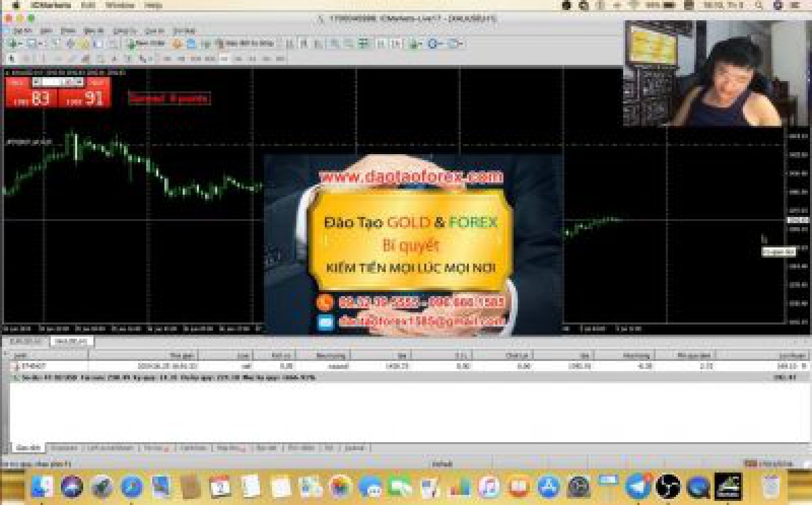Viewport: 812px width, 505px height.
Task: Open Trash from the Dock
Action: [770, 486]
